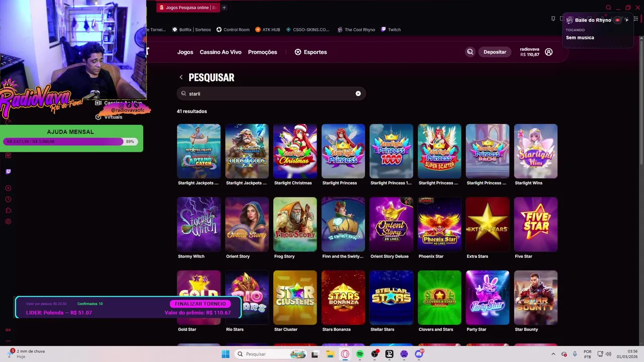644x362 pixels.
Task: Open Stellar Stars game
Action: pyautogui.click(x=391, y=298)
